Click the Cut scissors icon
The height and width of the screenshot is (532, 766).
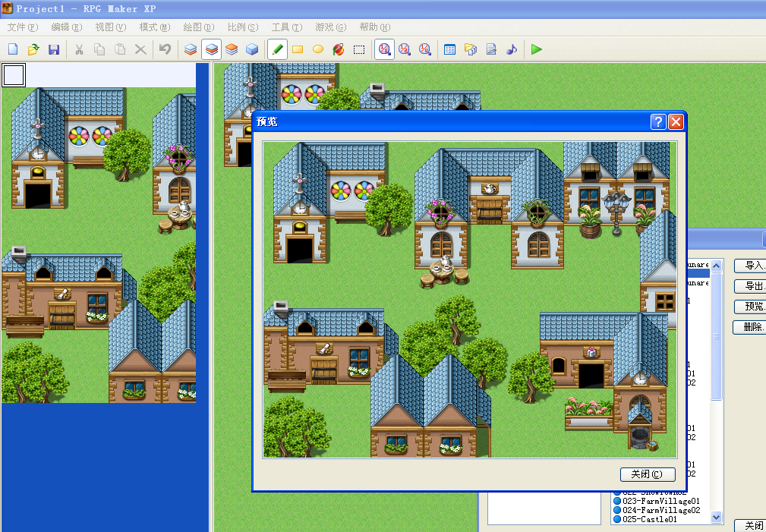tap(79, 49)
